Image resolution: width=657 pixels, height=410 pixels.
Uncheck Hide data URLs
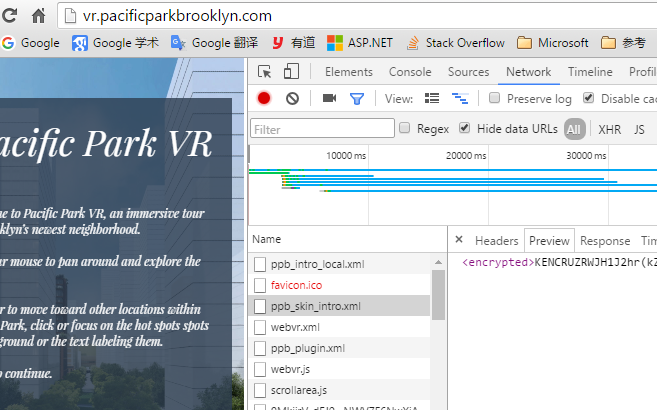click(465, 128)
